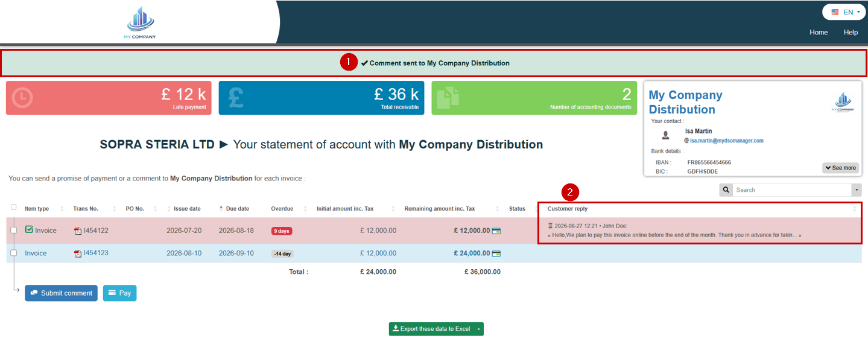Click the Pay button
The image size is (868, 347).
click(119, 293)
